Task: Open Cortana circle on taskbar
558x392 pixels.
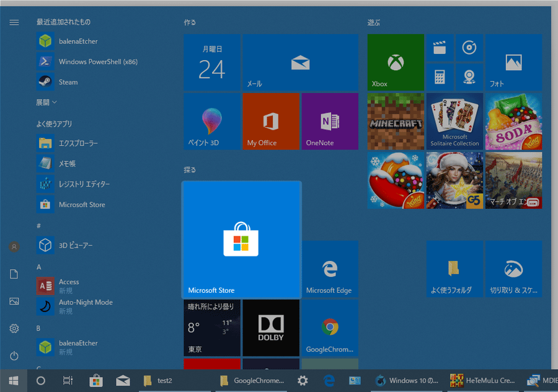Action: (x=40, y=381)
